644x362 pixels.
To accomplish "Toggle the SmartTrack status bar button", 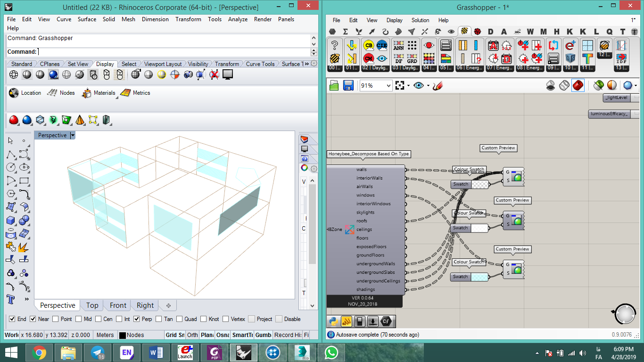I will (x=242, y=335).
